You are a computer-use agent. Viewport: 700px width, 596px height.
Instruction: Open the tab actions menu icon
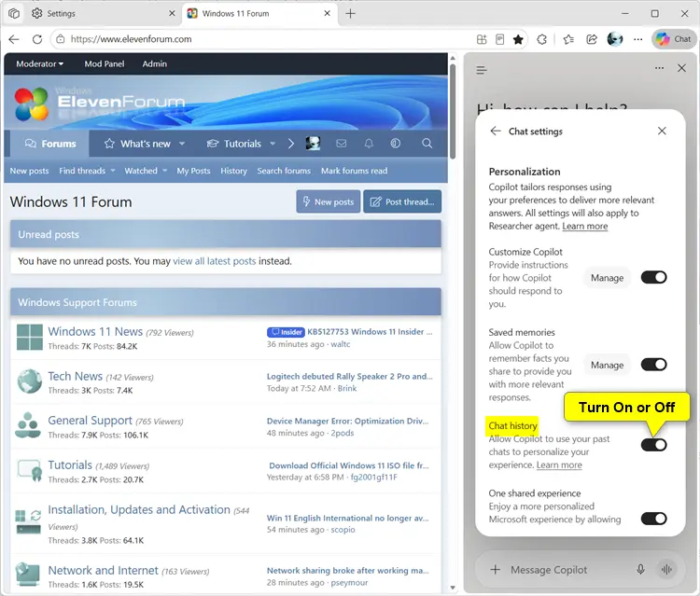tap(14, 13)
